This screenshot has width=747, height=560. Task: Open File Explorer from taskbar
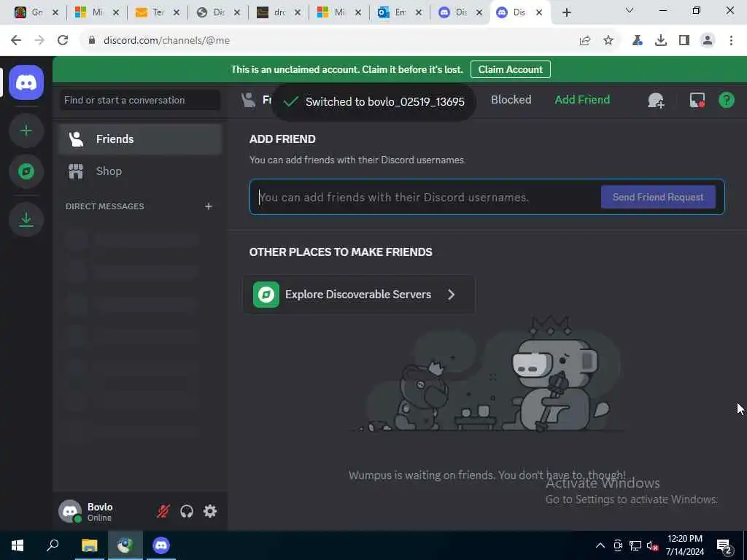(89, 545)
